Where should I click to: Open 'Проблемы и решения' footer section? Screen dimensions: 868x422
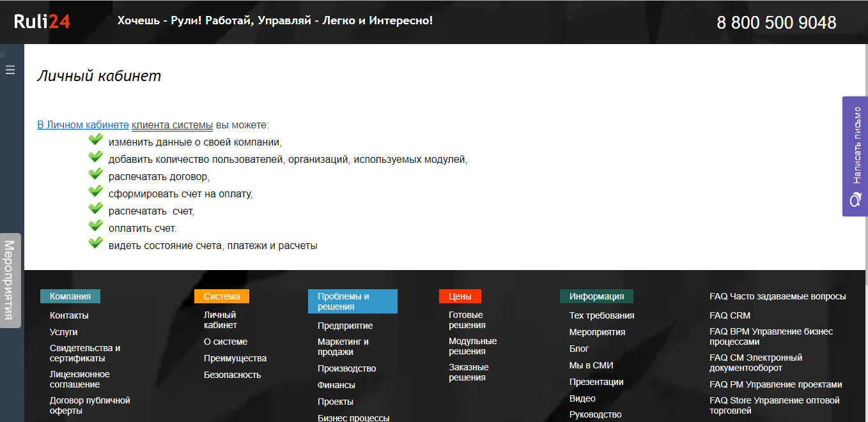[x=353, y=301]
